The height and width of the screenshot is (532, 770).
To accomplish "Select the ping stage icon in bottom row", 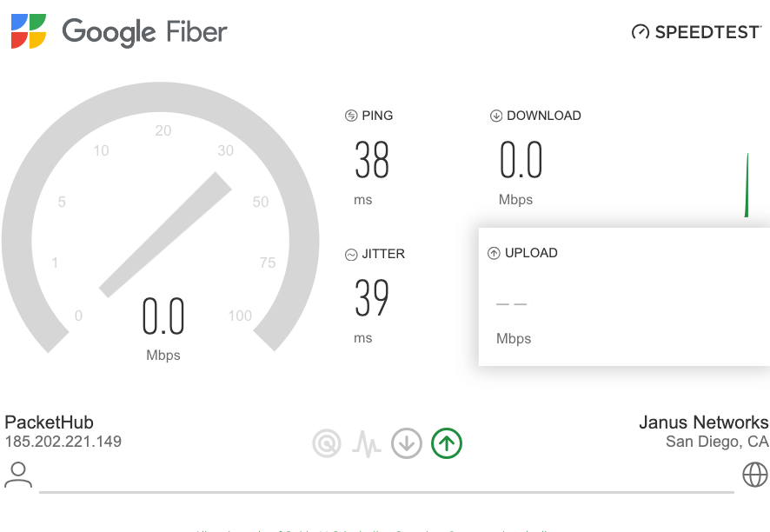I will coord(327,443).
